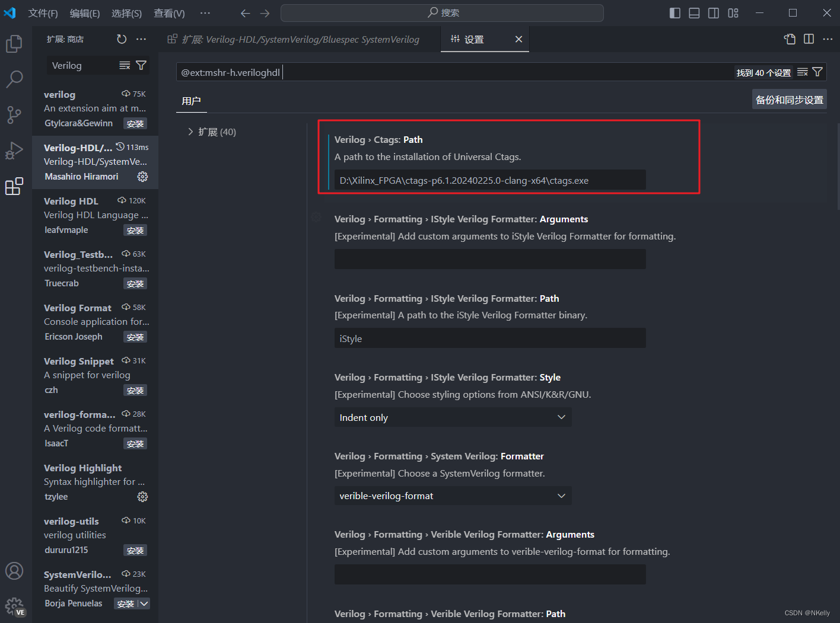Install Verilog Format by Ericson Joseph

pyautogui.click(x=135, y=337)
